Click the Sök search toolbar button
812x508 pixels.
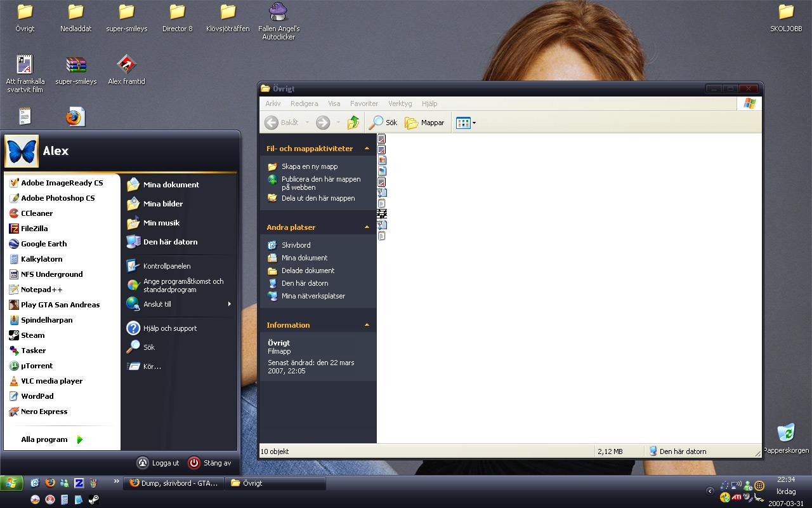tap(384, 123)
